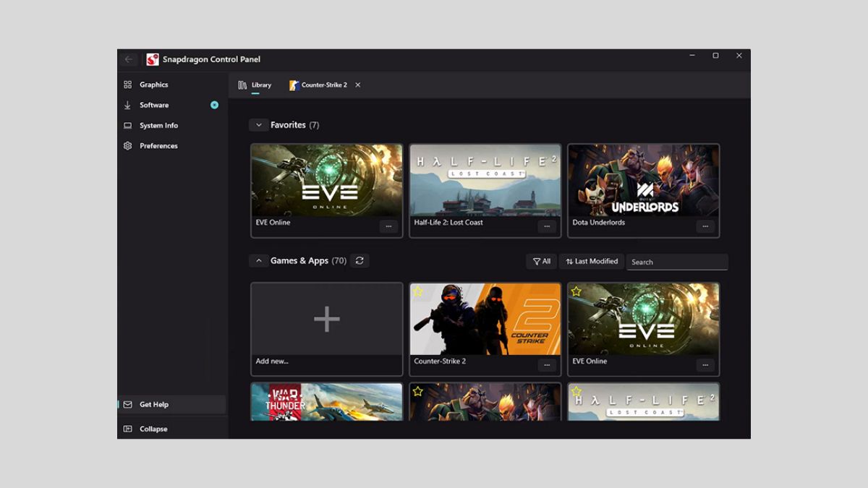Click inside the Search field

676,262
